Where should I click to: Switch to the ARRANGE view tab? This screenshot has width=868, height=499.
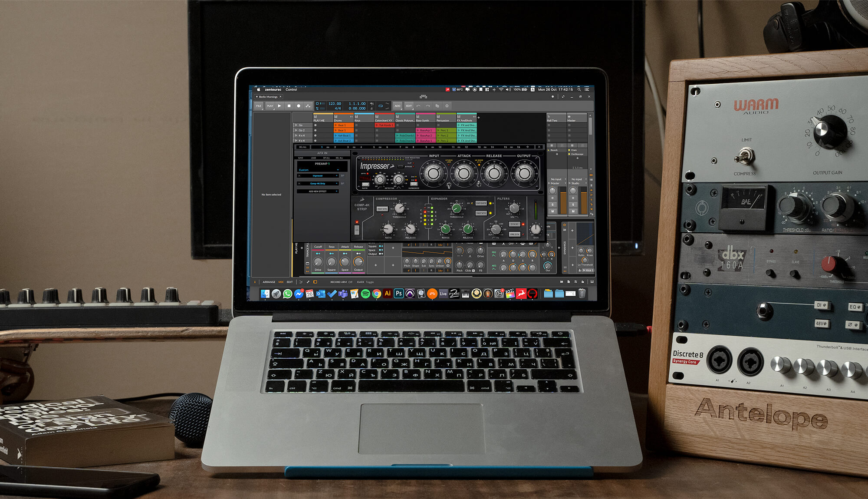[x=269, y=282]
